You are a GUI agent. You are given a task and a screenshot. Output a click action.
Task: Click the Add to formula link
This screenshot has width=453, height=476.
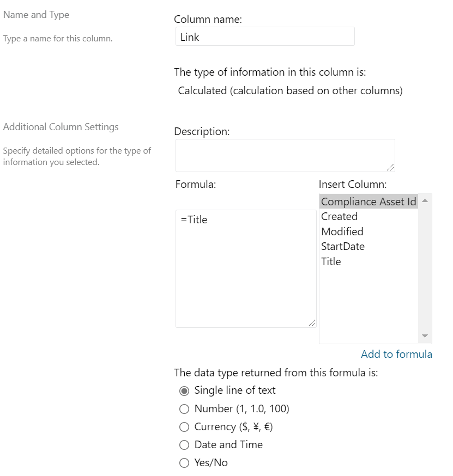tap(396, 355)
